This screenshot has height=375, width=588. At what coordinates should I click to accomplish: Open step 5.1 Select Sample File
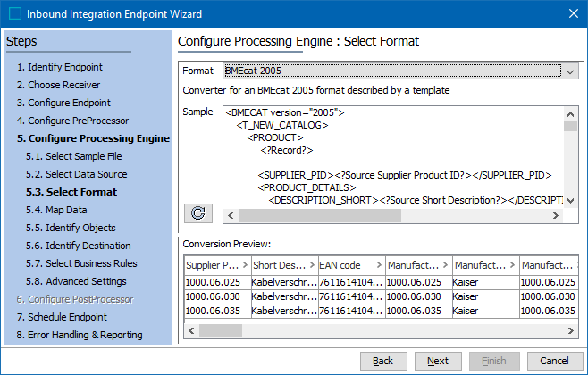coord(73,156)
